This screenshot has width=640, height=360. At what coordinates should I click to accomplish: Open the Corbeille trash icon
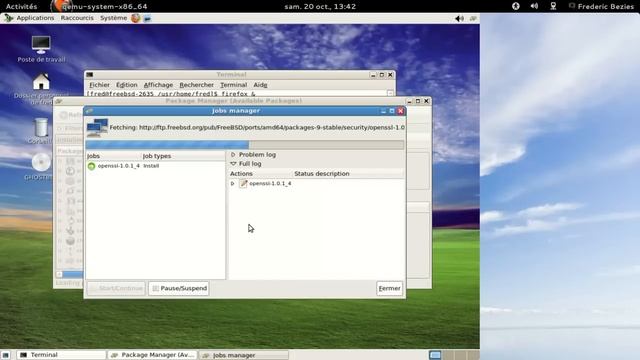pyautogui.click(x=41, y=127)
